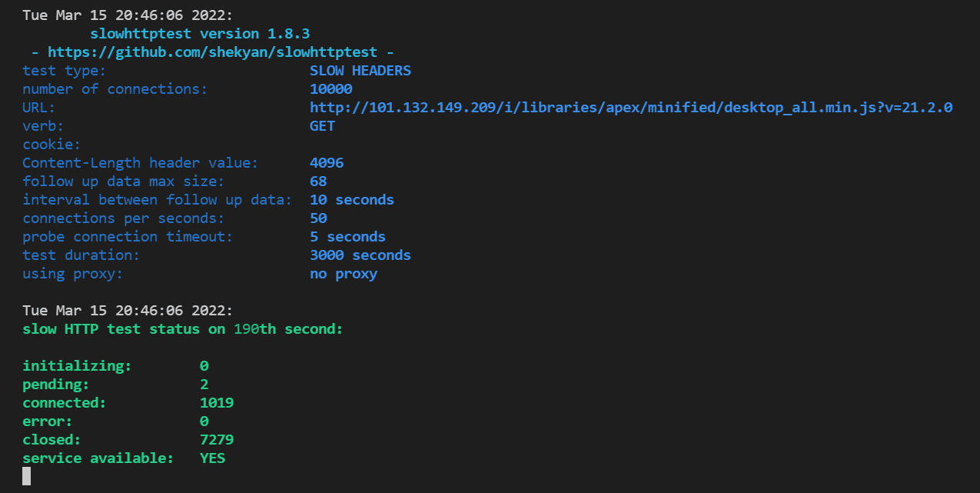Click the 10 seconds interval value
980x493 pixels.
point(351,200)
